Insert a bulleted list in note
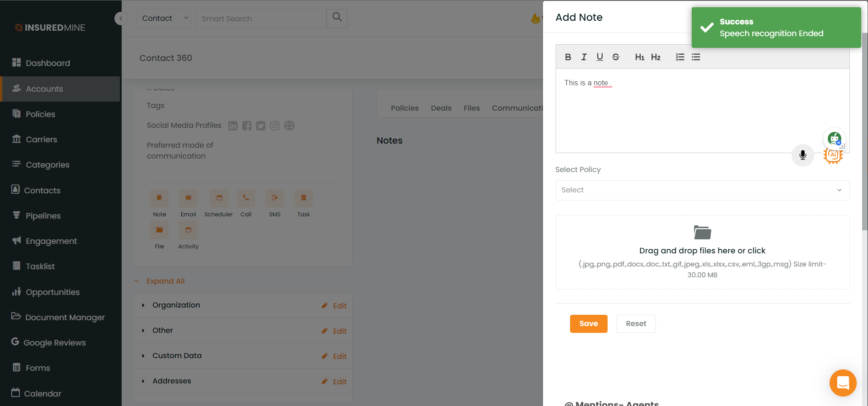This screenshot has height=406, width=868. (696, 57)
